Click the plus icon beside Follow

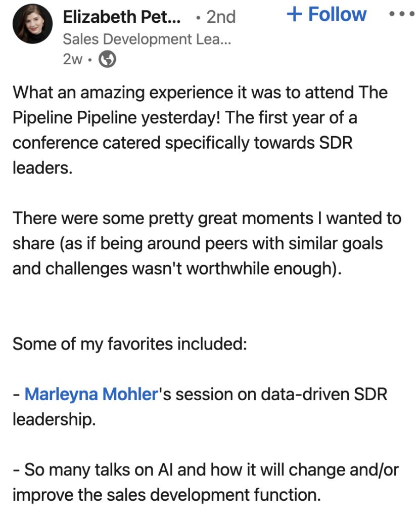(294, 15)
